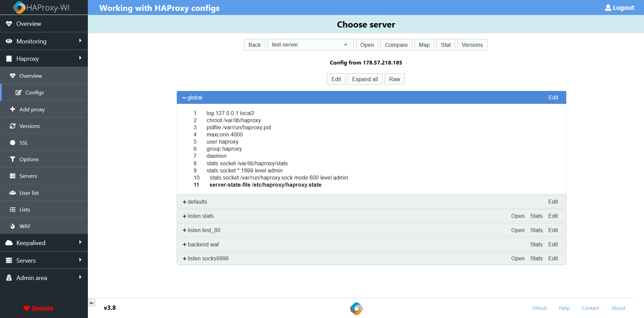Click the refresh icon next to Versions in the sidebar
The height and width of the screenshot is (318, 644).
tap(13, 126)
